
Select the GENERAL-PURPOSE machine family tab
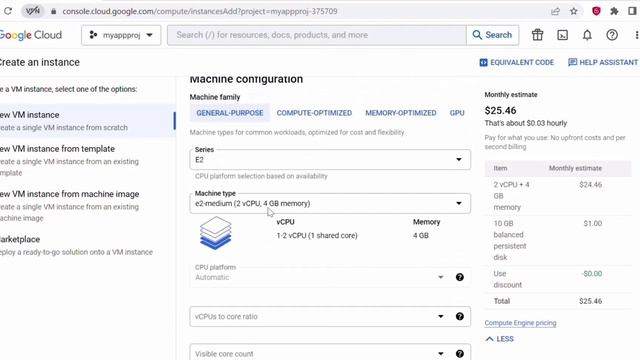[230, 113]
